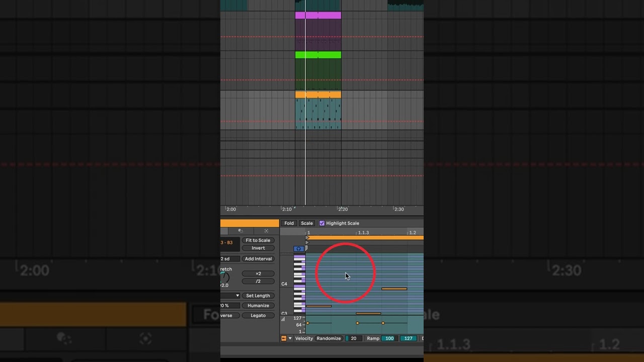Viewport: 644px width, 362px height.
Task: Click the second velocity marker
Action: [x=357, y=323]
